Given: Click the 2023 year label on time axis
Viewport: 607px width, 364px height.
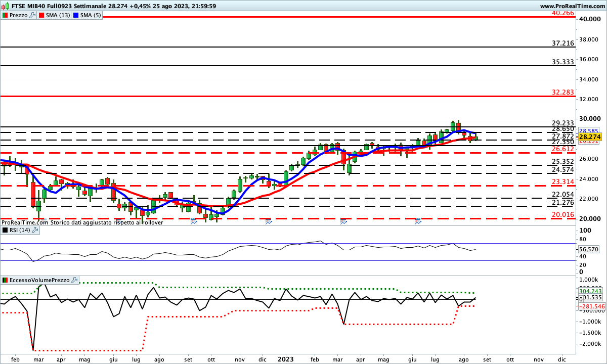Looking at the screenshot, I should click(x=286, y=359).
